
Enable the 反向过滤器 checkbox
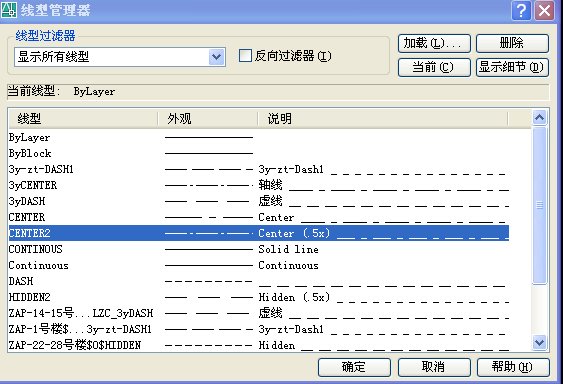[245, 56]
